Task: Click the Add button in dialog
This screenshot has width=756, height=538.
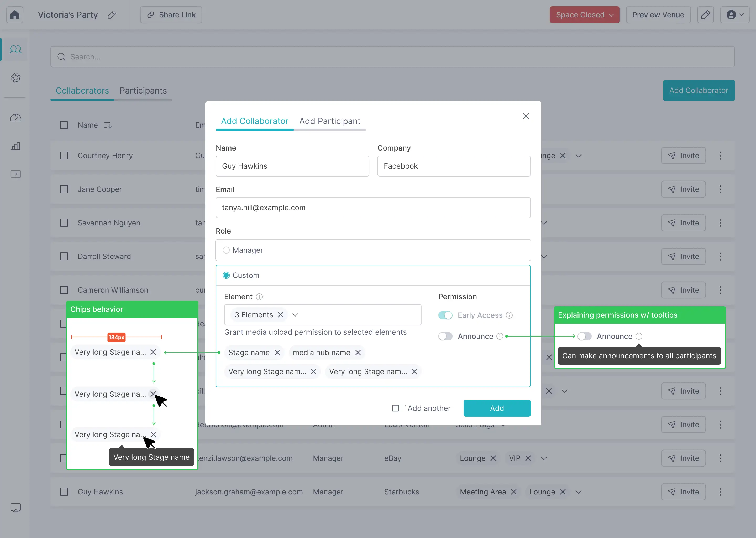Action: (497, 408)
